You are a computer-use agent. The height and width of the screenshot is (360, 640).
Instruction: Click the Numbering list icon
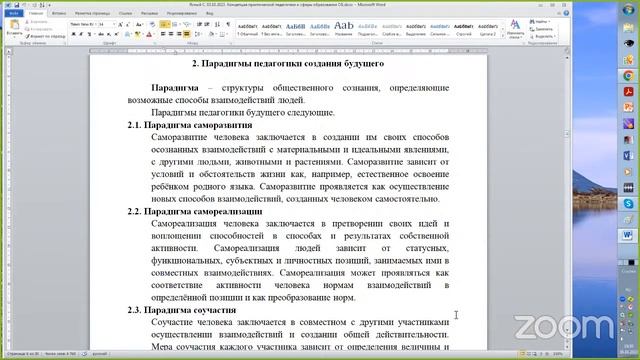175,24
